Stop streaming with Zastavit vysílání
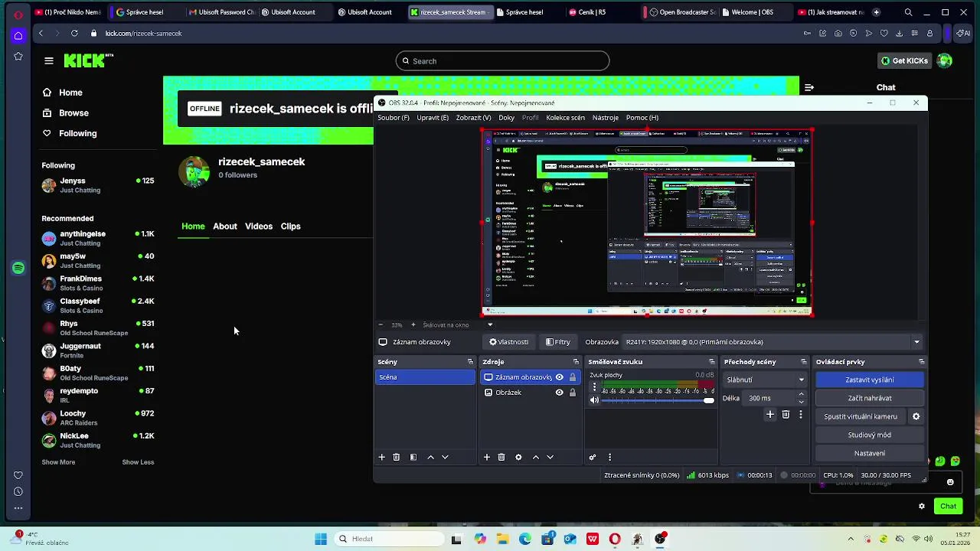The width and height of the screenshot is (980, 551). click(870, 380)
